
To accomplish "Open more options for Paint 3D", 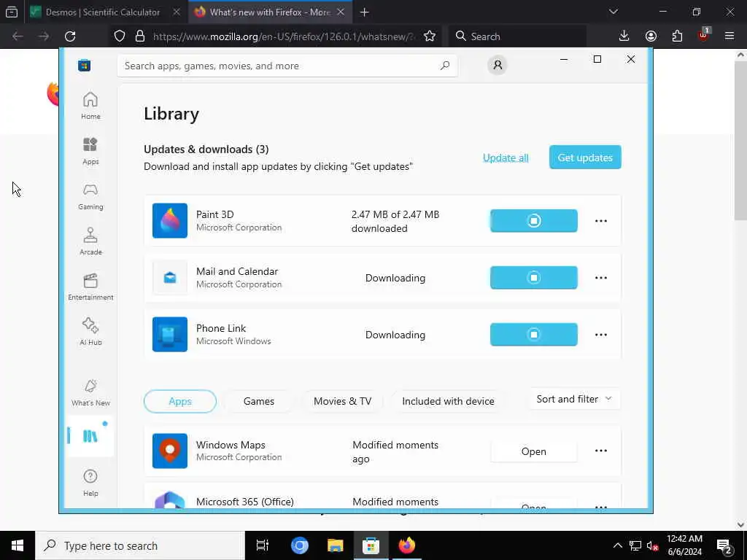I will (601, 220).
